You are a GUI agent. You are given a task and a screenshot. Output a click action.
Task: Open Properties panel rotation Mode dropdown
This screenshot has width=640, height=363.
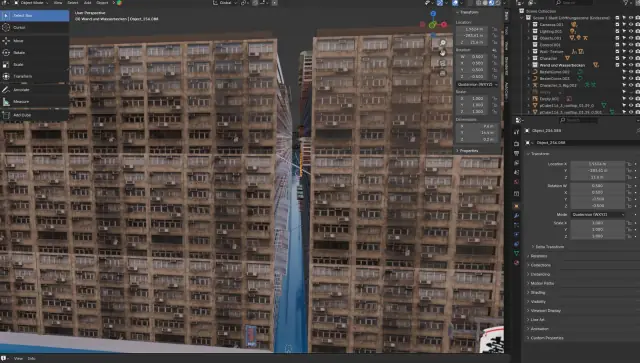(x=598, y=215)
